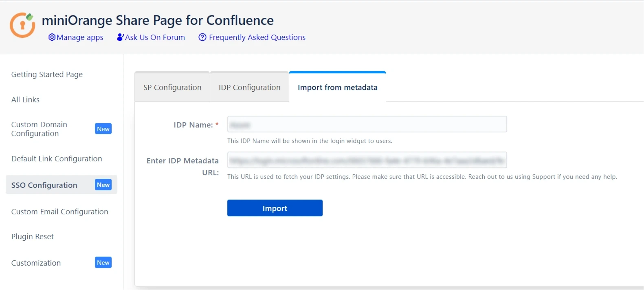Viewport: 644px width, 290px height.
Task: Switch to the SP Configuration tab
Action: (172, 87)
